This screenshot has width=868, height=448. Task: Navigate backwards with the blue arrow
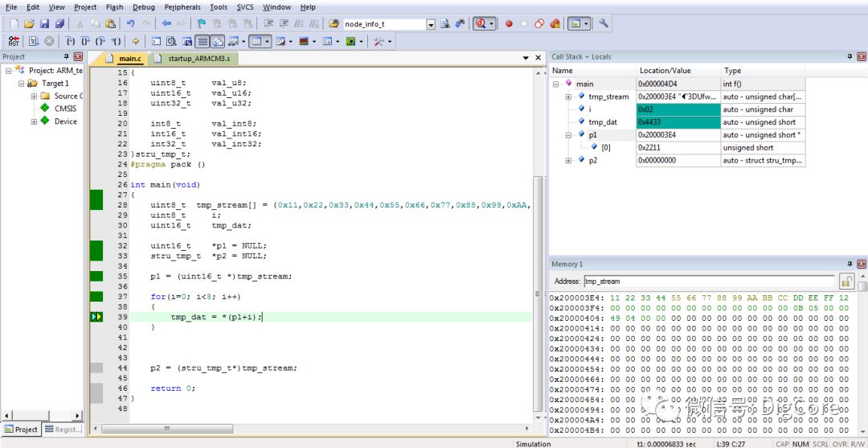tap(166, 24)
